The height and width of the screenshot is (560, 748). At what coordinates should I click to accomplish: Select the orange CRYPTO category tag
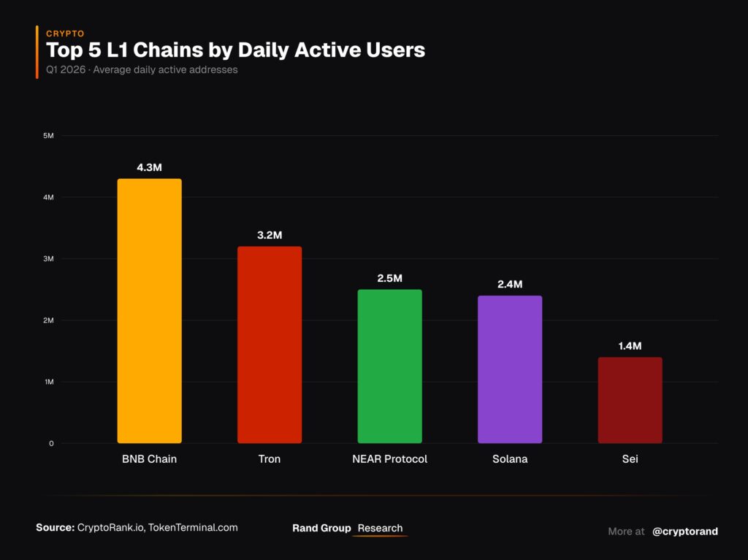pyautogui.click(x=65, y=34)
